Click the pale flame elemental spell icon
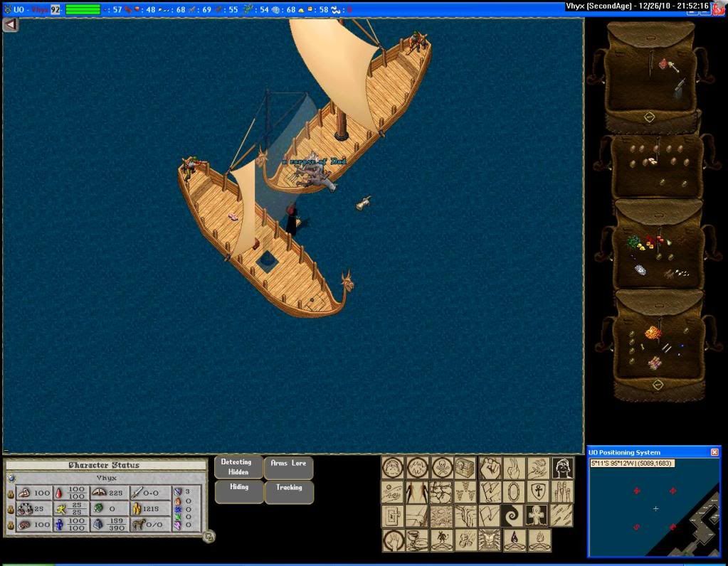The height and width of the screenshot is (566, 728). pos(538,540)
